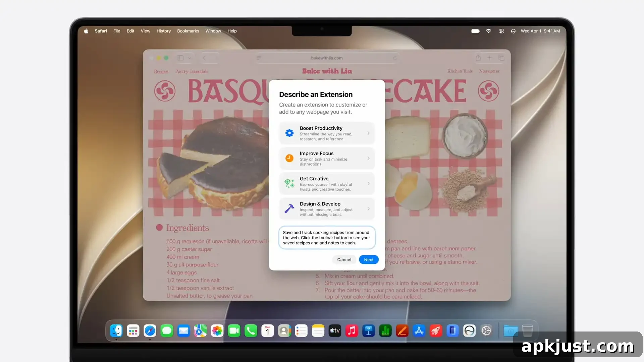Viewport: 644px width, 362px height.
Task: Open a new tab with the plus icon
Action: 489,58
